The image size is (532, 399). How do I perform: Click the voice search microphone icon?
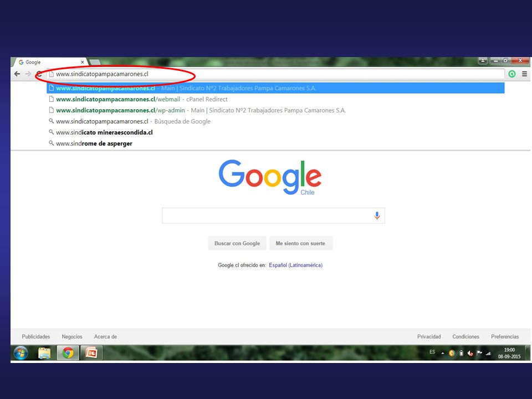pyautogui.click(x=377, y=216)
